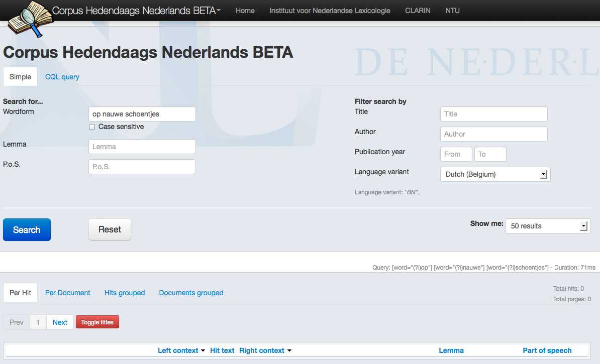
Task: Click the Corpus Hedendaags Nederlands BETA heading
Action: tap(148, 52)
